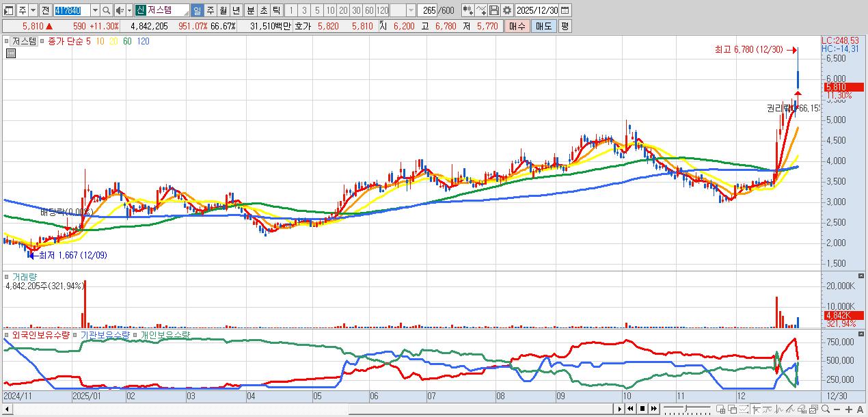Click the diagonal pencil-lines icon in bottom bar
The image size is (868, 417).
point(790,409)
